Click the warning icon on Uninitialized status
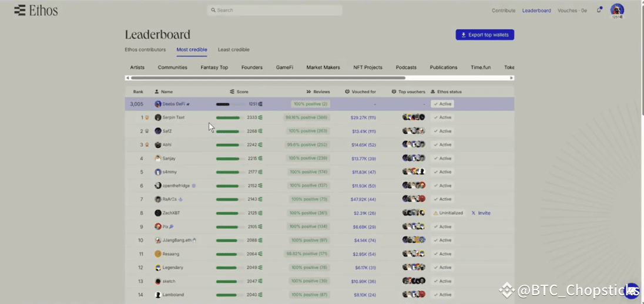 click(x=435, y=213)
